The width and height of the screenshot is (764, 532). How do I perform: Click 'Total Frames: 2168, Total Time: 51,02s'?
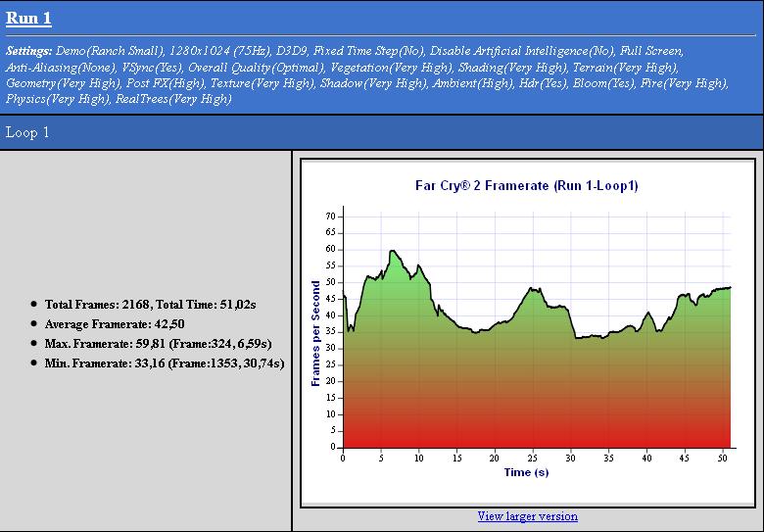pos(150,305)
